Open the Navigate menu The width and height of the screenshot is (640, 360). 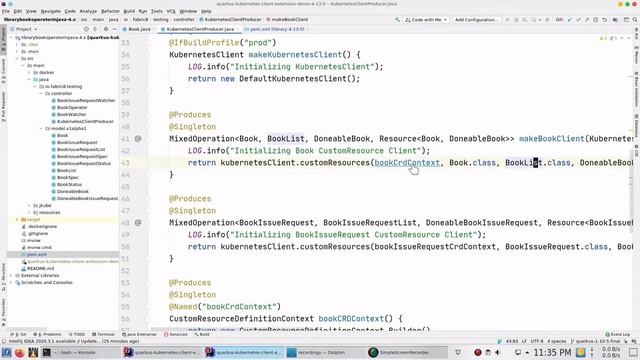[51, 11]
